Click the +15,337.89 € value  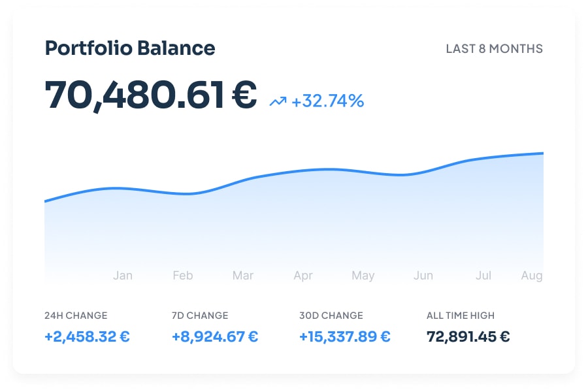click(344, 337)
